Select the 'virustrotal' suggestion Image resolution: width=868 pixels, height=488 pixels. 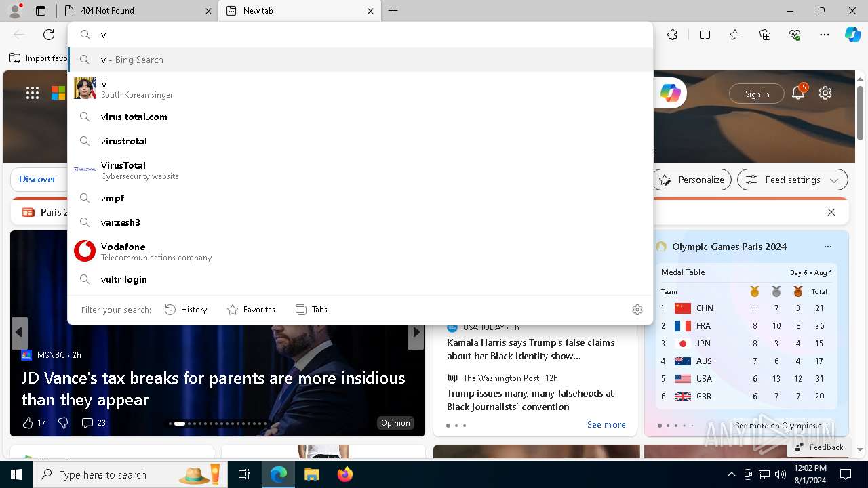[360, 141]
